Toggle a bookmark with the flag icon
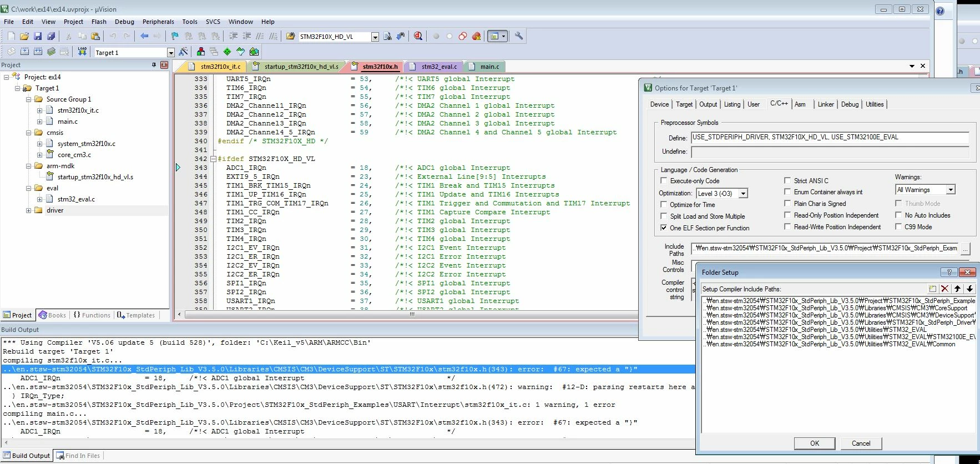This screenshot has height=464, width=980. [175, 36]
